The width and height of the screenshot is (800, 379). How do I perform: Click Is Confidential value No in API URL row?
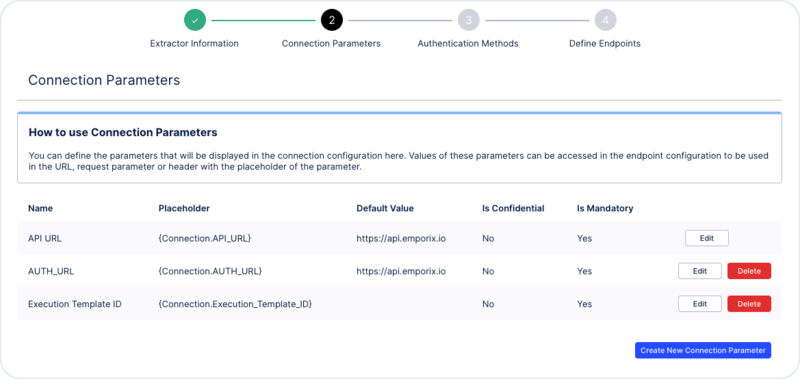tap(488, 238)
